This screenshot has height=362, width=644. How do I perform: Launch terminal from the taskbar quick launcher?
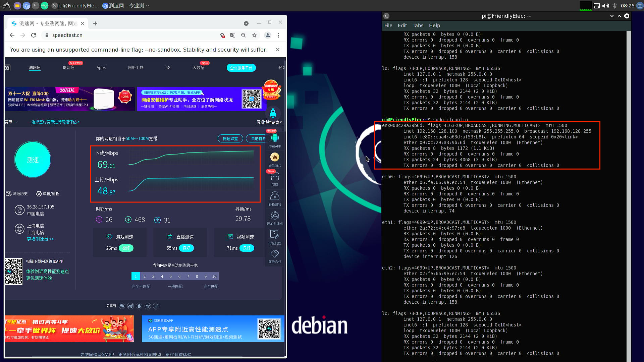[x=36, y=6]
